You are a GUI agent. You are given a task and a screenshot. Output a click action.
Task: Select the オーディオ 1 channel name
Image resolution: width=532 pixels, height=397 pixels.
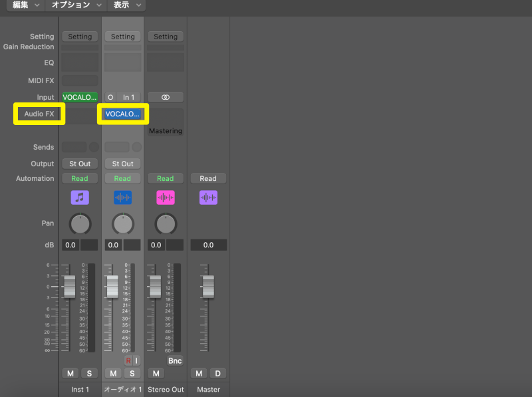[x=123, y=390]
